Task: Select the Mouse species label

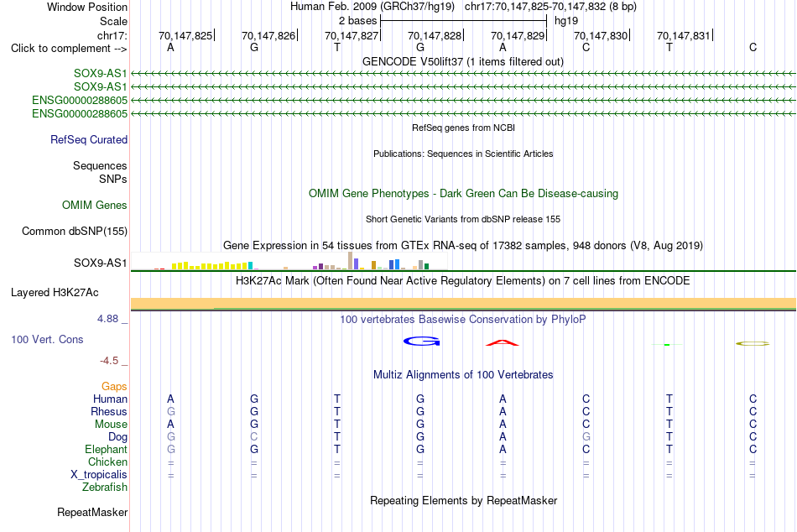Action: point(111,425)
